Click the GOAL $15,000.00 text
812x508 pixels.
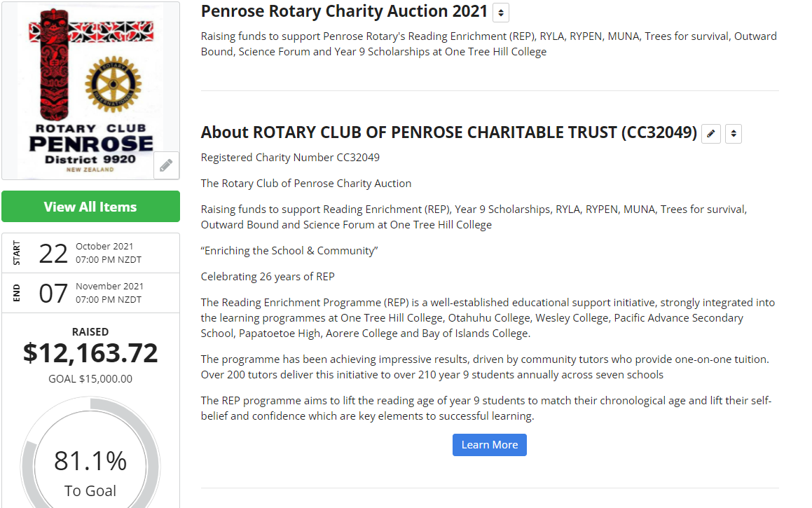click(90, 379)
